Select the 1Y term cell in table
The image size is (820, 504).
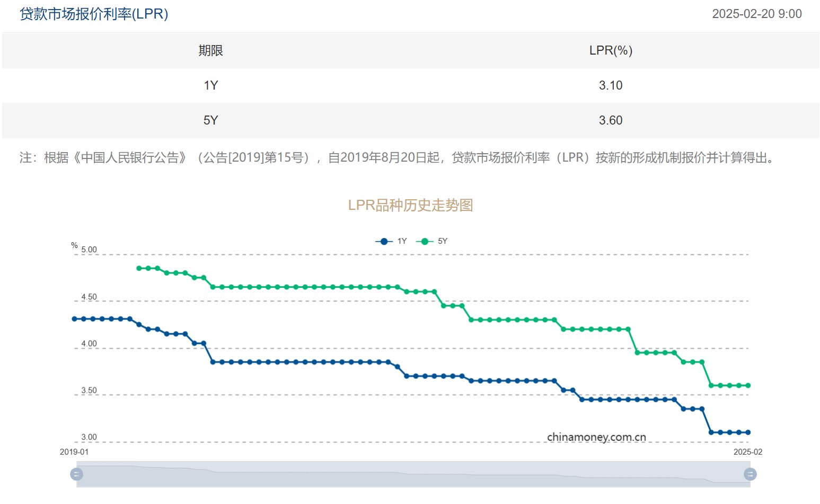[x=210, y=85]
